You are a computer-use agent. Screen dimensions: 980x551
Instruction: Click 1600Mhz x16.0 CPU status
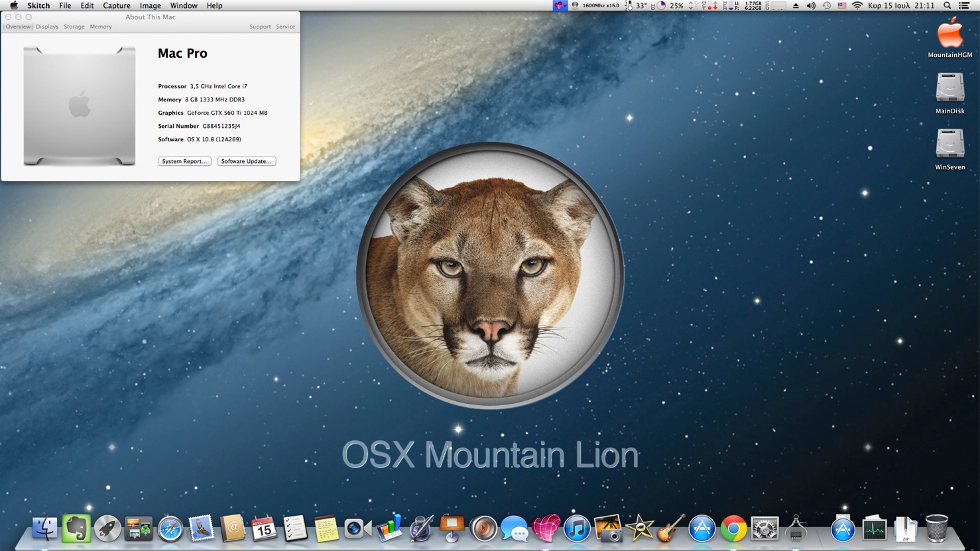601,5
